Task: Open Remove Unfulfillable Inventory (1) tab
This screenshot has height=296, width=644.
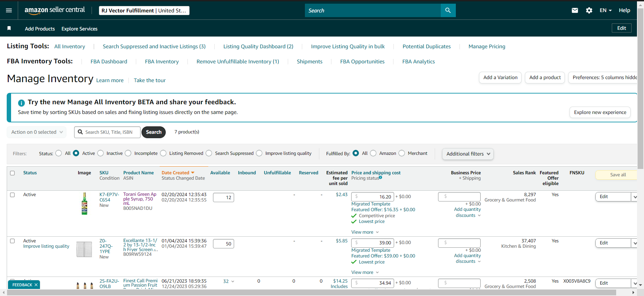Action: click(238, 62)
